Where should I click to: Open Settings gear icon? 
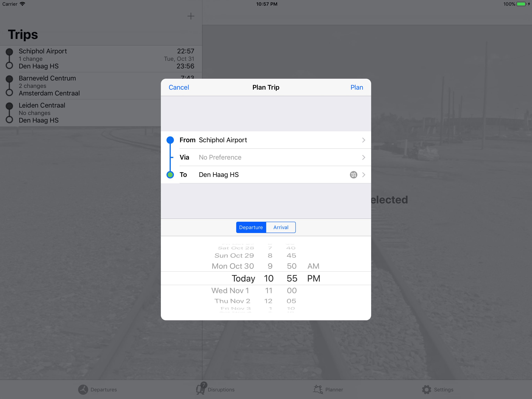426,389
